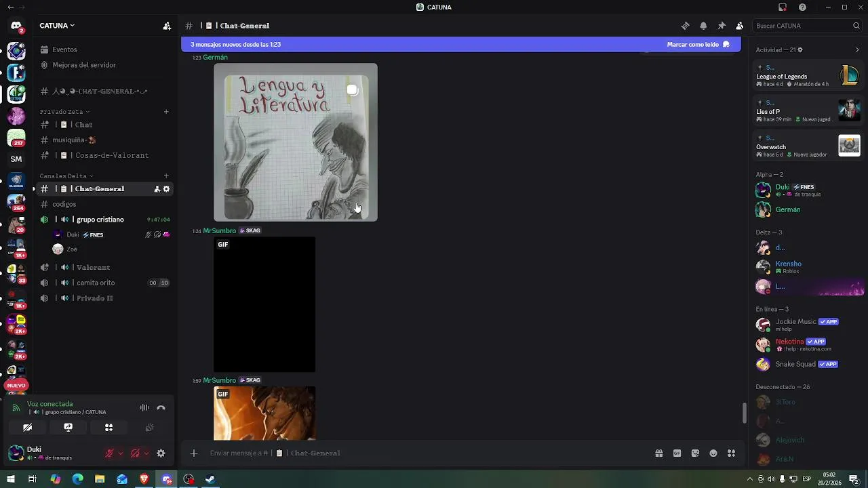The image size is (868, 488).
Task: Open the codigos channel
Action: [x=104, y=204]
